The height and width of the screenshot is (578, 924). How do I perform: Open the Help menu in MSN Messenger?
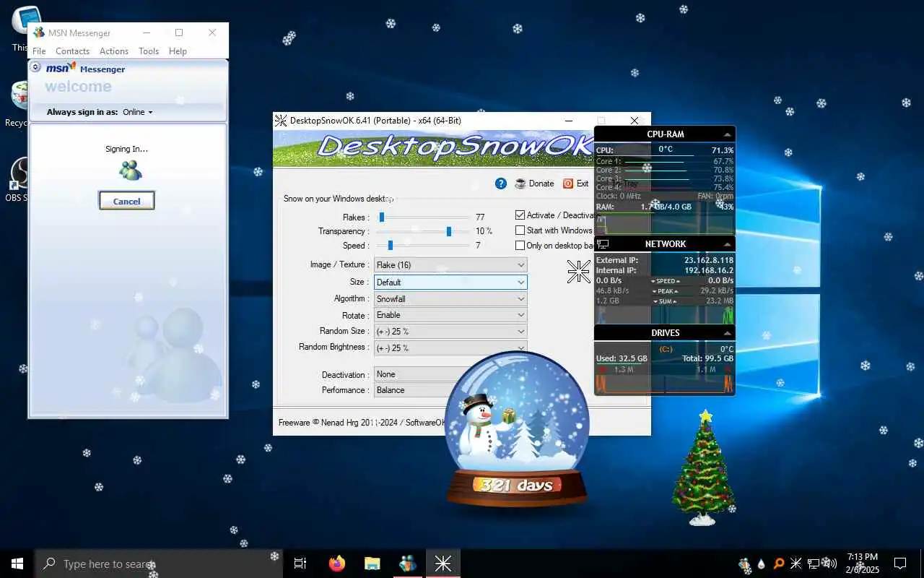(x=178, y=51)
